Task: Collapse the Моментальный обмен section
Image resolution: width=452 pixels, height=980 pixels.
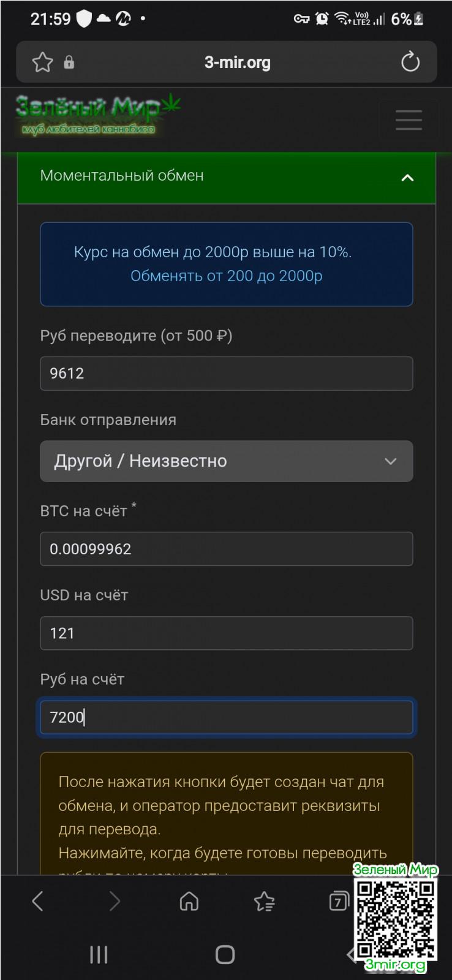Action: point(407,178)
